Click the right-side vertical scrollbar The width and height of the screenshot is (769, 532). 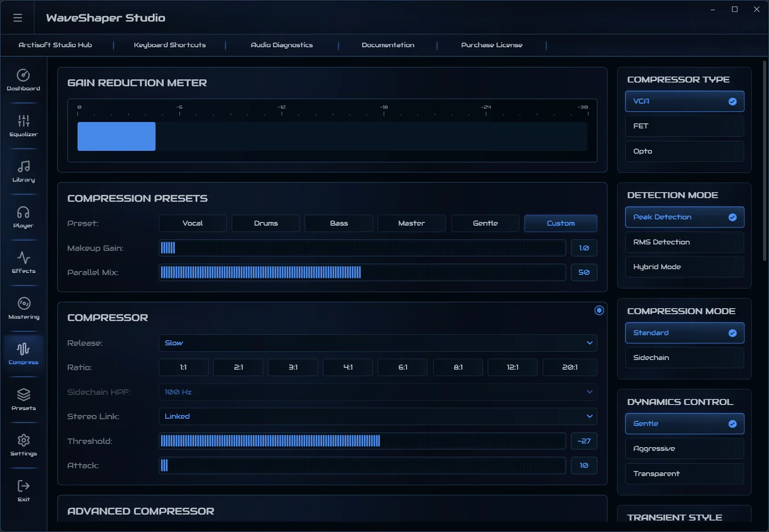(x=765, y=161)
